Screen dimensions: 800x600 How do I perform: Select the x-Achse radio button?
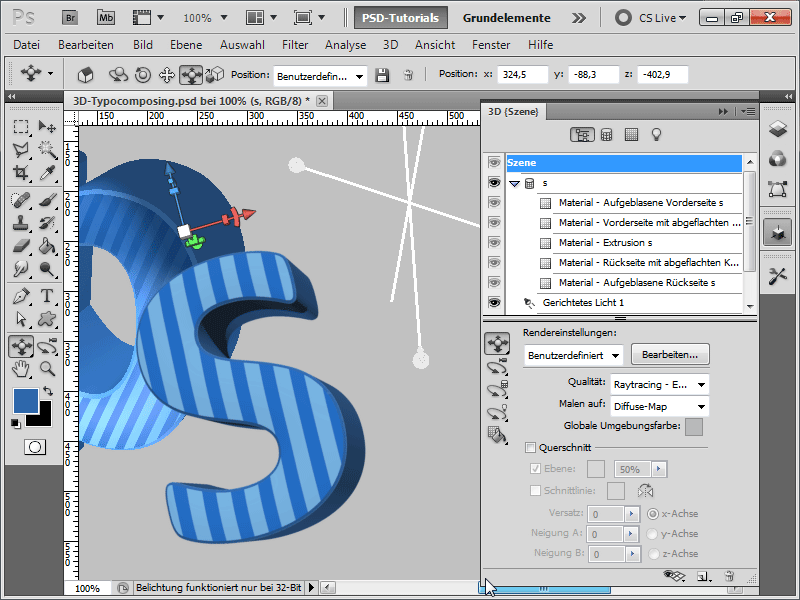[653, 514]
